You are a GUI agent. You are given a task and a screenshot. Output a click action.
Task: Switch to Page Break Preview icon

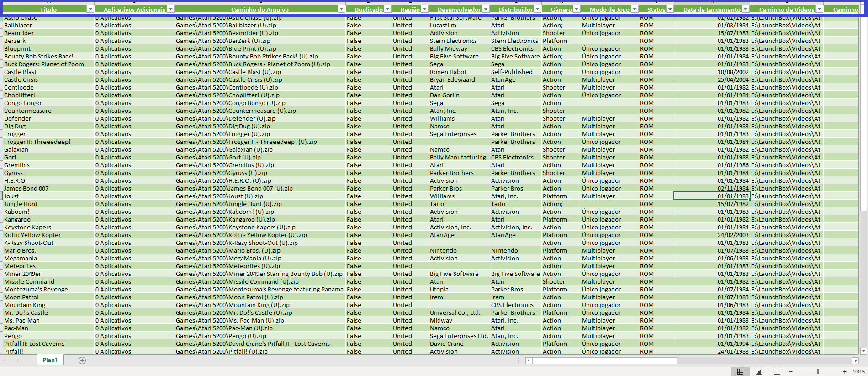click(777, 371)
